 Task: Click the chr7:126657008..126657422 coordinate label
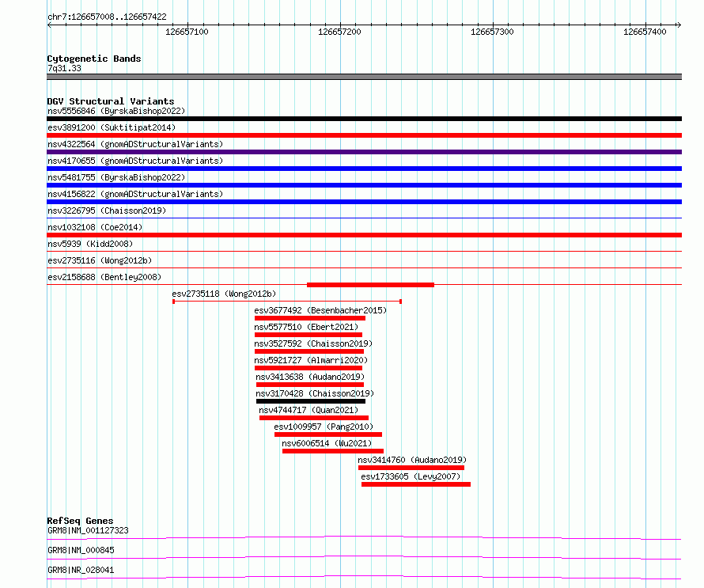pyautogui.click(x=107, y=17)
